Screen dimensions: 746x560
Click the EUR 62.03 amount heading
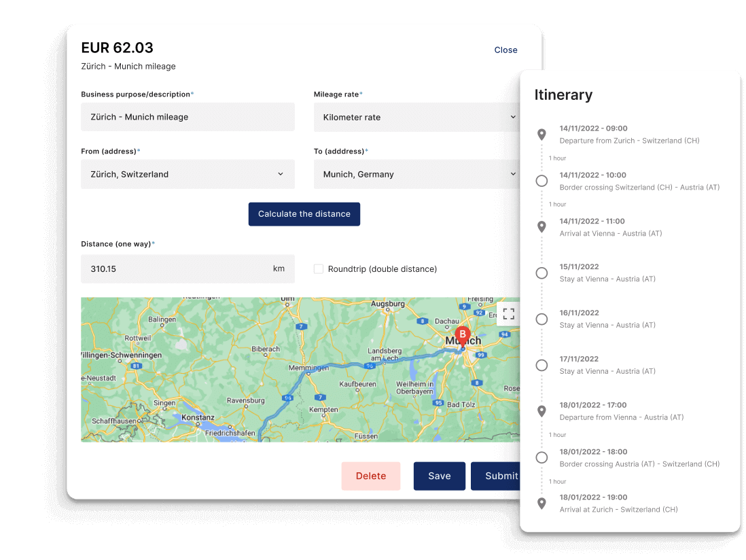coord(117,48)
